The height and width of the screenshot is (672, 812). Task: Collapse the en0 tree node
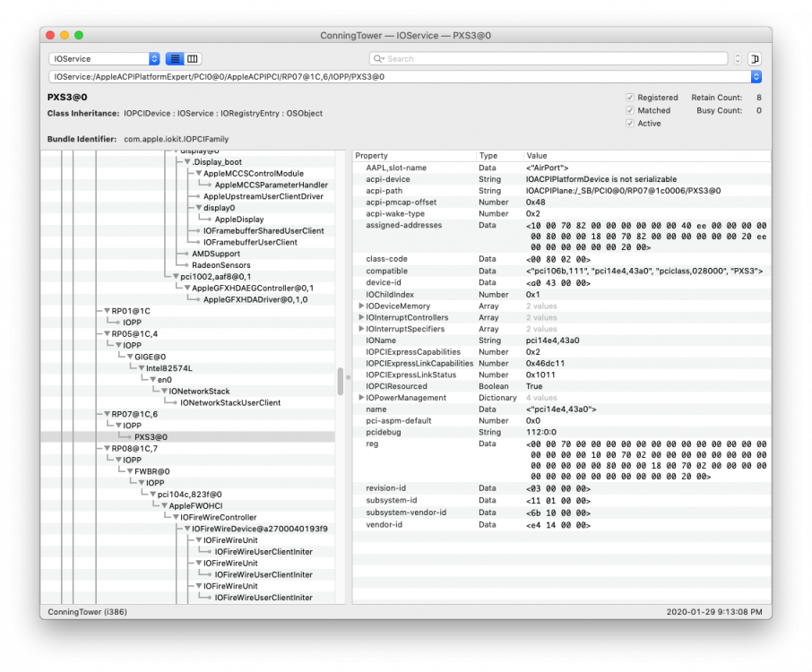tap(152, 380)
